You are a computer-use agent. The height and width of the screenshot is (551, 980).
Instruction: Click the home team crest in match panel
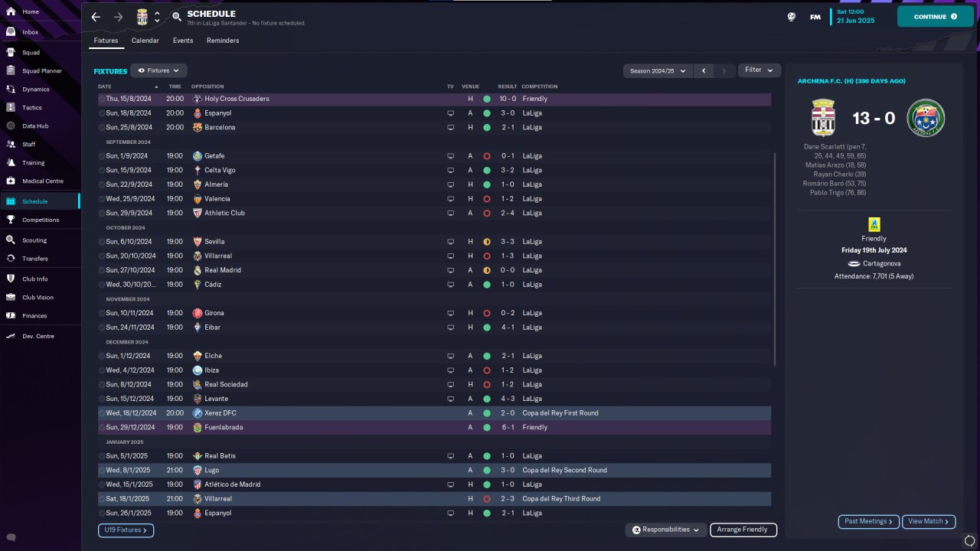(x=823, y=118)
